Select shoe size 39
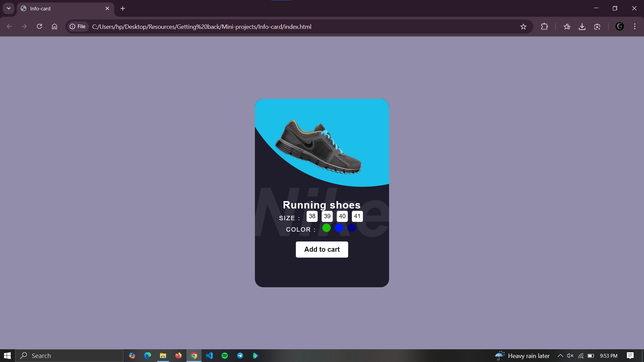 pos(327,216)
